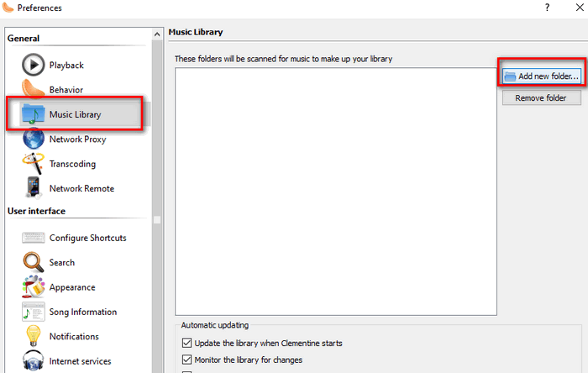Screen dimensions: 588x373
Task: Open Internet services settings
Action: [x=81, y=361]
